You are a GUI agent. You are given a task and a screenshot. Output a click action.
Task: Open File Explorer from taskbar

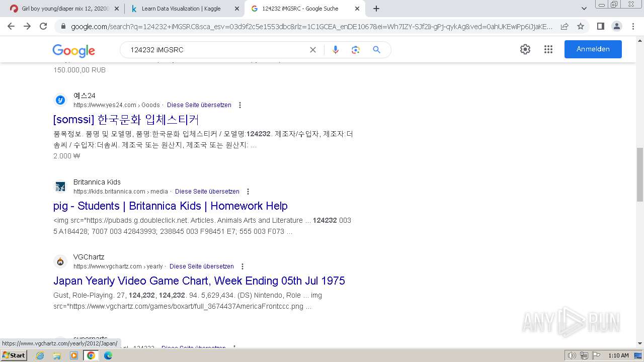pyautogui.click(x=57, y=355)
